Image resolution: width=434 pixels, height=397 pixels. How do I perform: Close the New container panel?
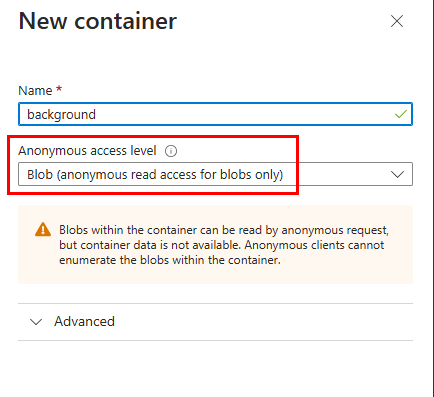coord(397,21)
